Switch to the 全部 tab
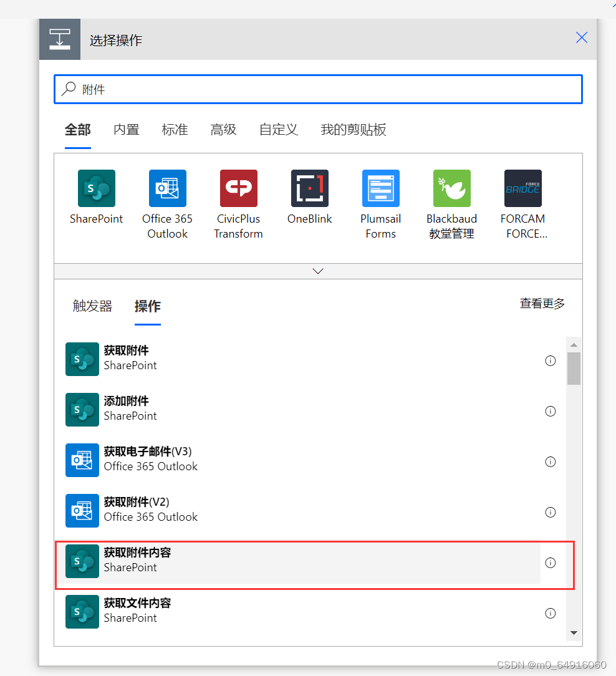 coord(77,129)
